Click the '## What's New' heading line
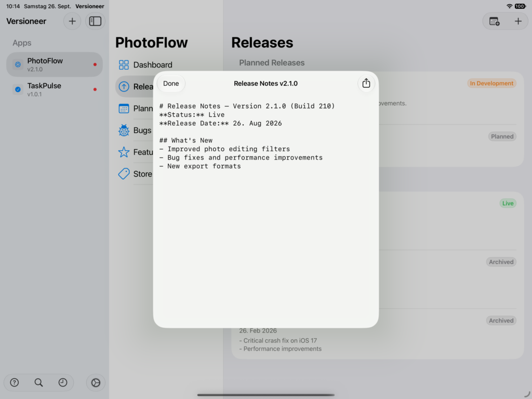 186,140
